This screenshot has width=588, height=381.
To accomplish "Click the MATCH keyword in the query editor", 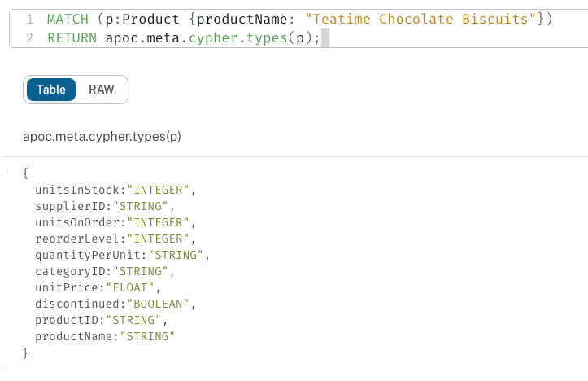I will [68, 20].
